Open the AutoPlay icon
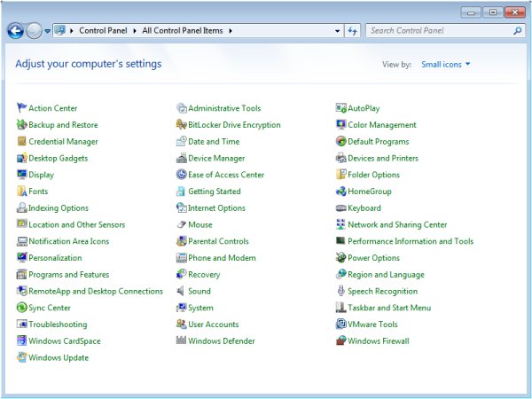 (x=341, y=108)
